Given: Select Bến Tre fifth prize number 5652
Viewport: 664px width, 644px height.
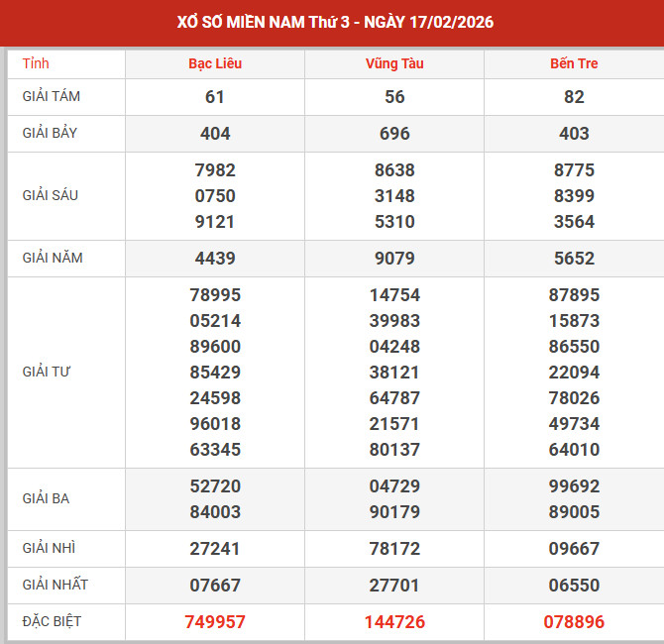Looking at the screenshot, I should click(574, 259).
